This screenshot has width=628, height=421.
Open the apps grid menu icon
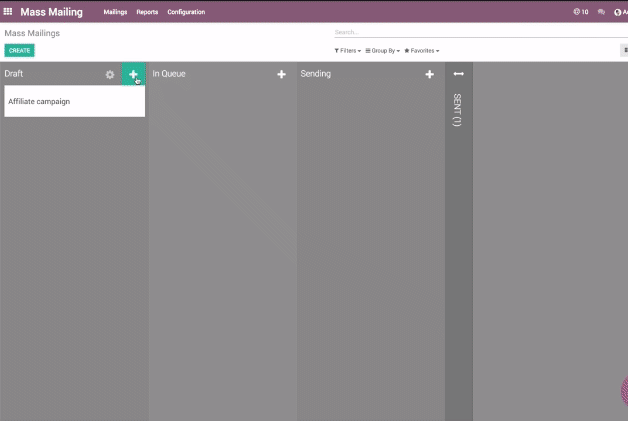(8, 12)
